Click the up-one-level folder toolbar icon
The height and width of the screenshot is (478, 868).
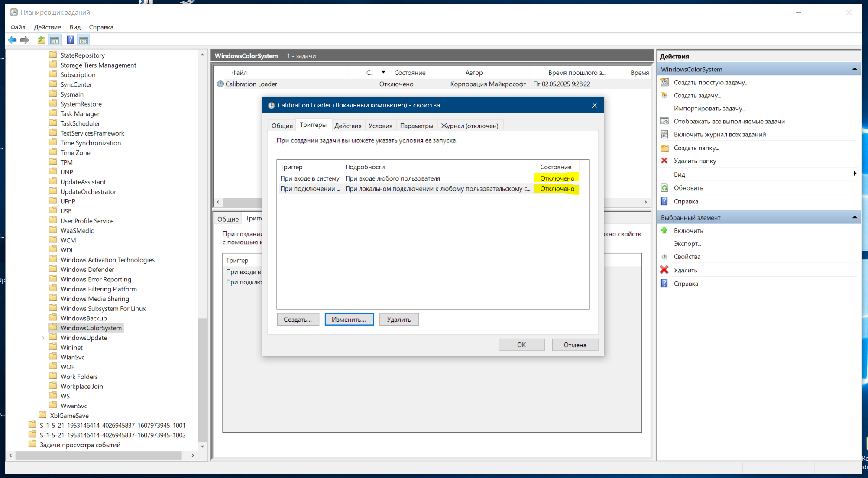(41, 40)
